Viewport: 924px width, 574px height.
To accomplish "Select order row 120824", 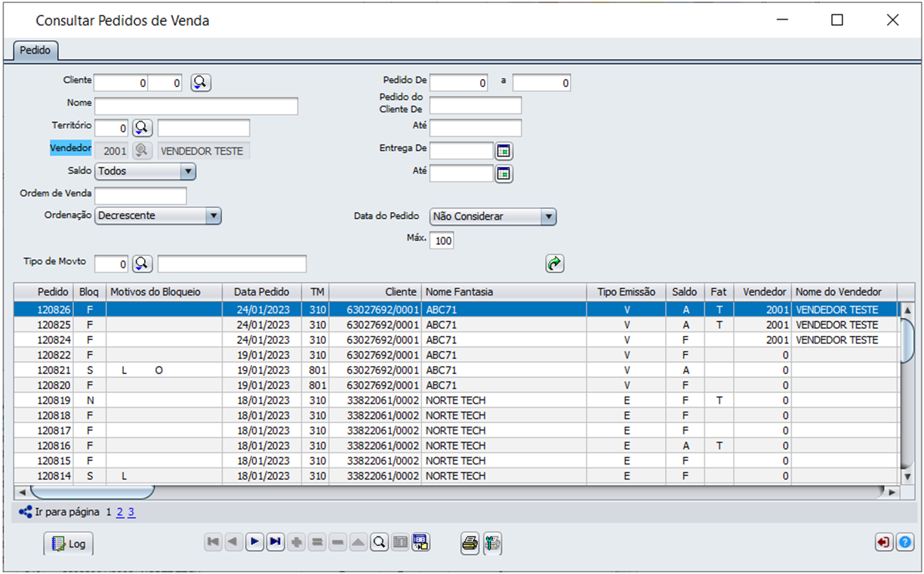I will 457,340.
